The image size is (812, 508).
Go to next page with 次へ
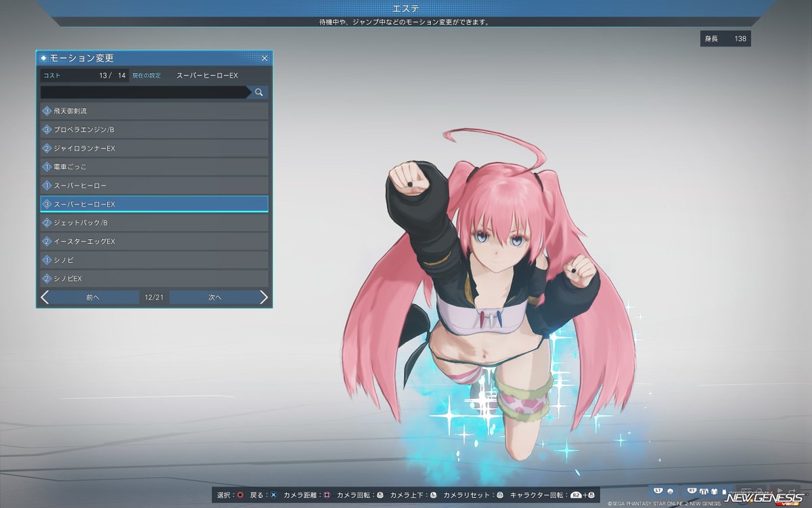click(215, 297)
